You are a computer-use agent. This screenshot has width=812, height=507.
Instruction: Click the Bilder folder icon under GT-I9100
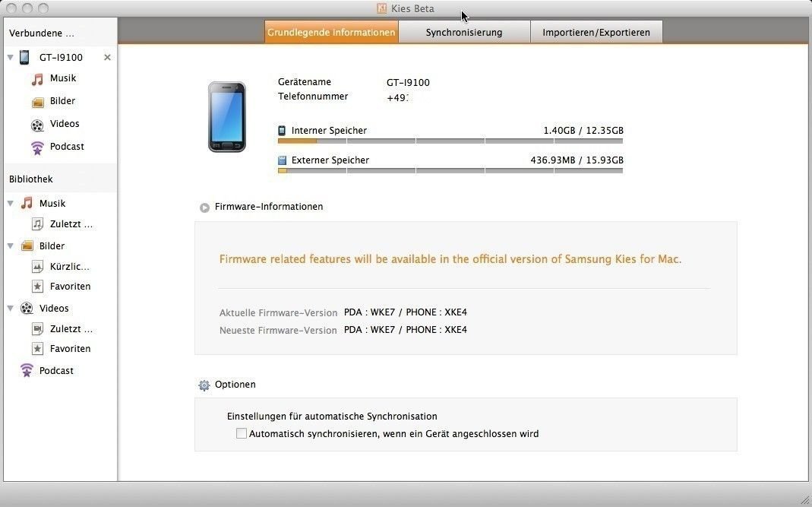coord(37,102)
